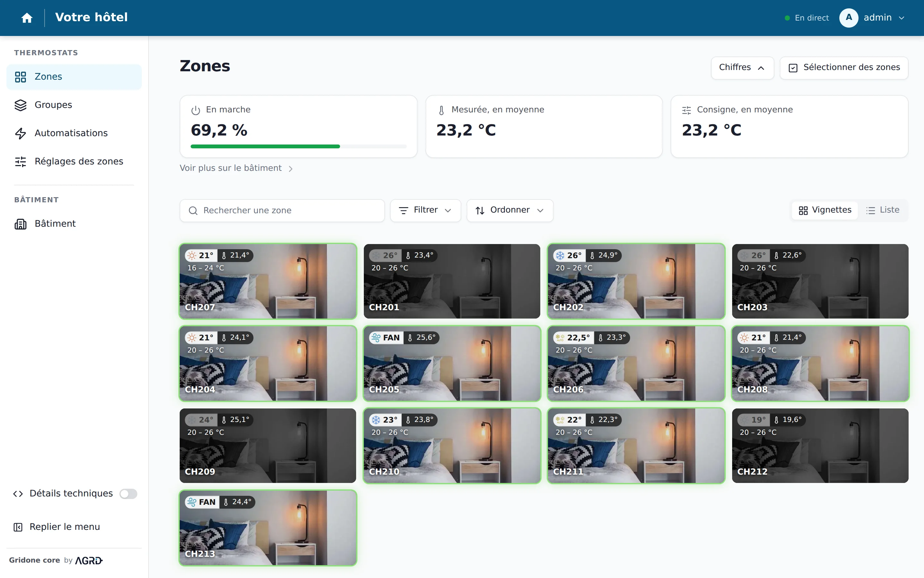Collapse the Chiffres section
Image resolution: width=924 pixels, height=578 pixels.
coord(742,68)
